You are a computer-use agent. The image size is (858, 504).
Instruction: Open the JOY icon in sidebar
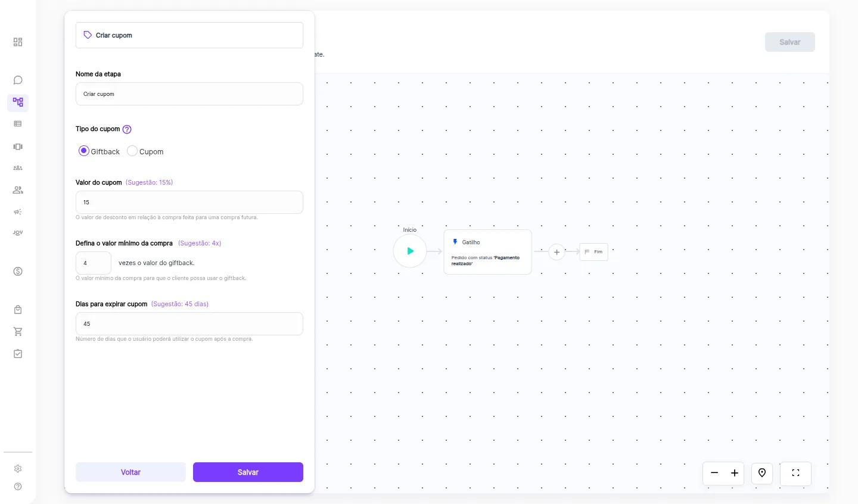(x=18, y=233)
